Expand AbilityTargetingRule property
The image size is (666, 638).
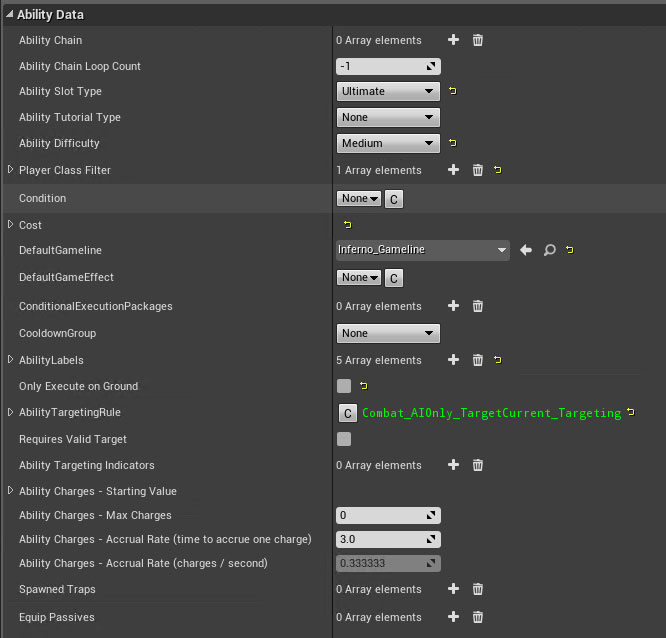pyautogui.click(x=11, y=412)
